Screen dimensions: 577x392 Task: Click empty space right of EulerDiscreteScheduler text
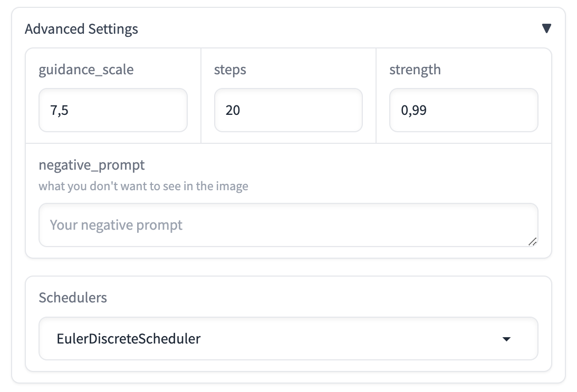tap(343, 338)
